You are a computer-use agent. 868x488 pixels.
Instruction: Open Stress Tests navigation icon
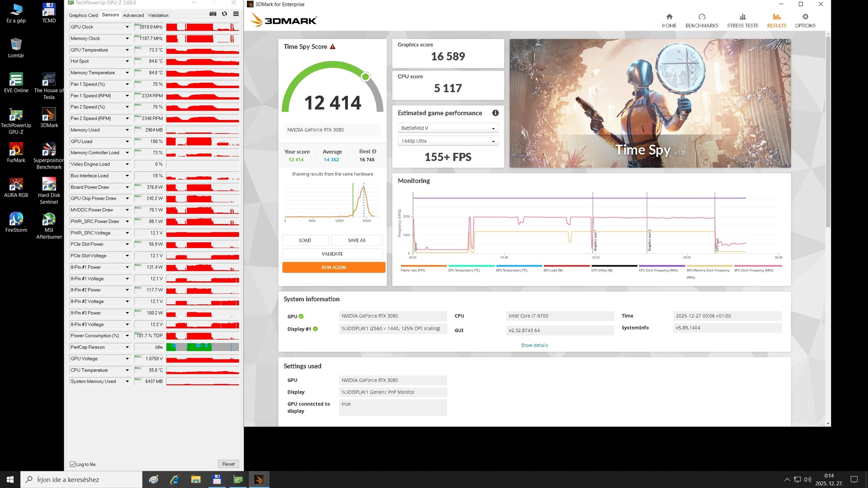tap(742, 17)
